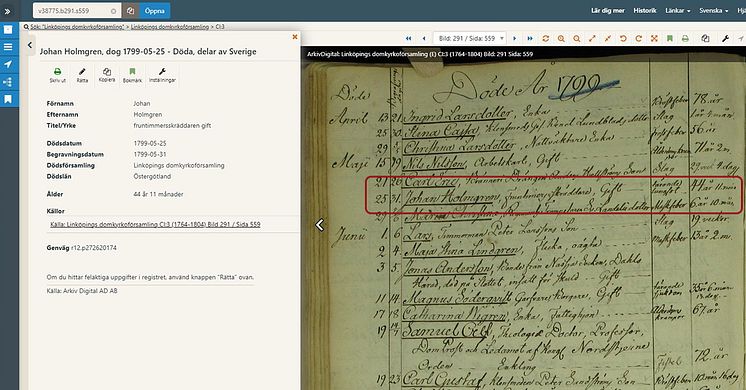Click the zoom in magnifier icon
The width and height of the screenshot is (746, 390).
pos(561,39)
